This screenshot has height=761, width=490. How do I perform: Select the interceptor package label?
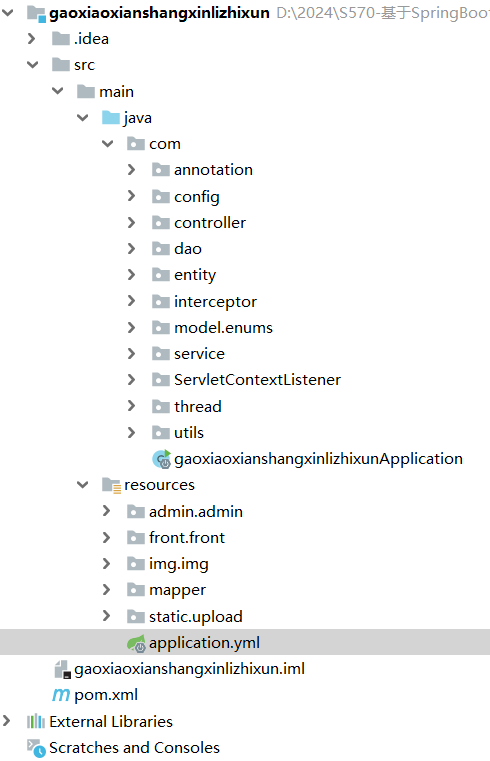tap(215, 301)
